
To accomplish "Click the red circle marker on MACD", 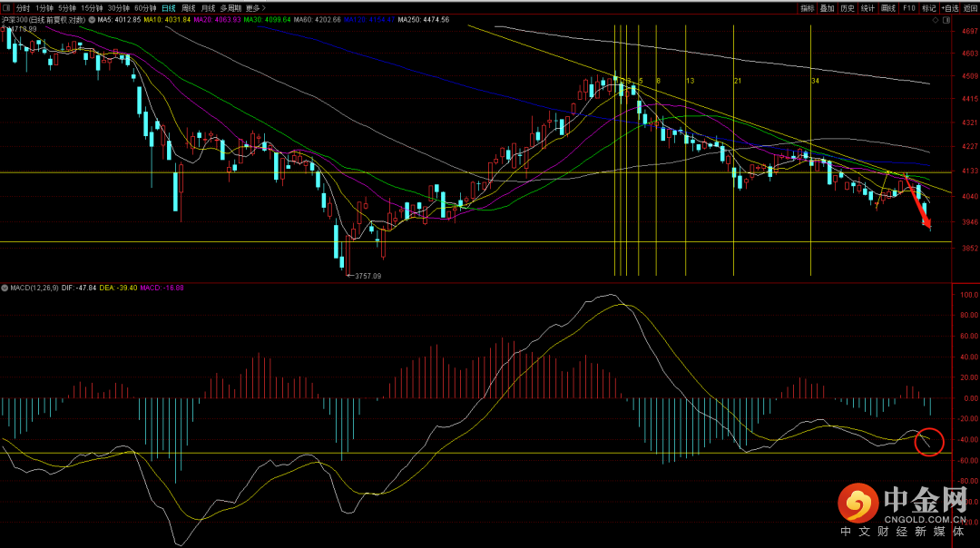I will [x=930, y=442].
